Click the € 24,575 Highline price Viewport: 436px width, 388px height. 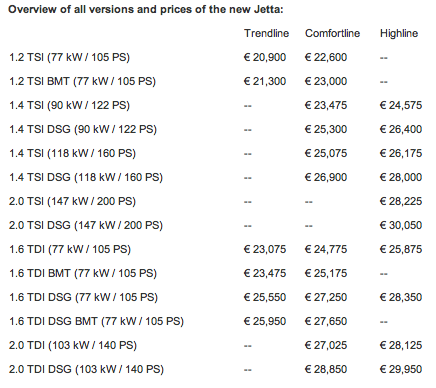[x=401, y=105]
